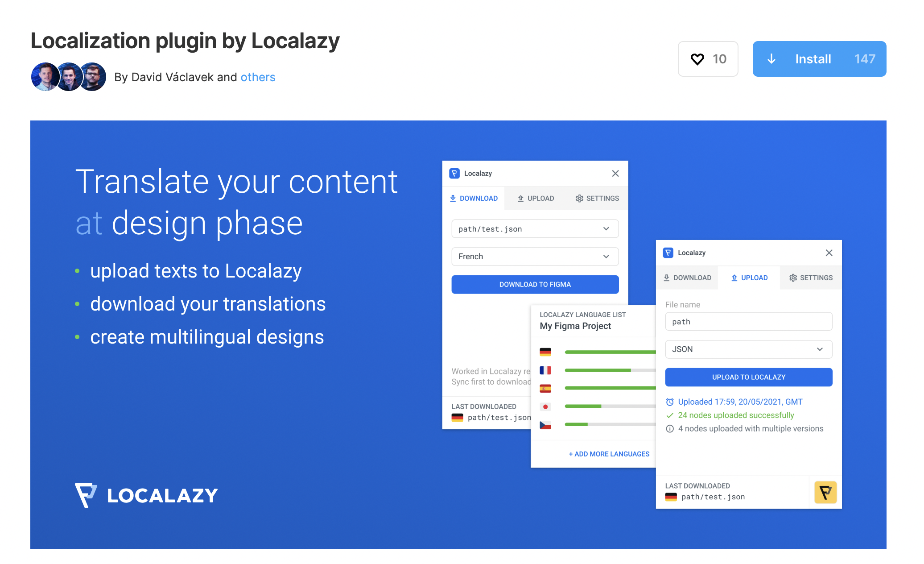Select DOWNLOAD tab in download panel
924x564 pixels.
(x=474, y=198)
